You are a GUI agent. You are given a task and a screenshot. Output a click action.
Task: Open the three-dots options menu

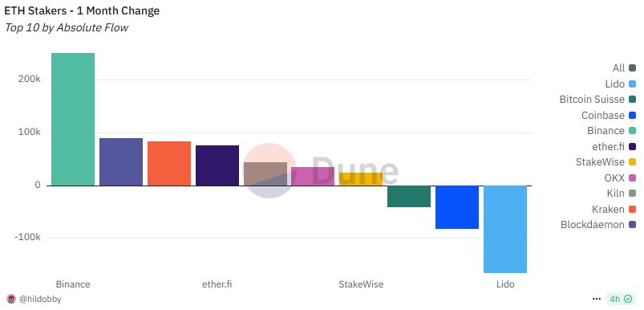tap(597, 299)
